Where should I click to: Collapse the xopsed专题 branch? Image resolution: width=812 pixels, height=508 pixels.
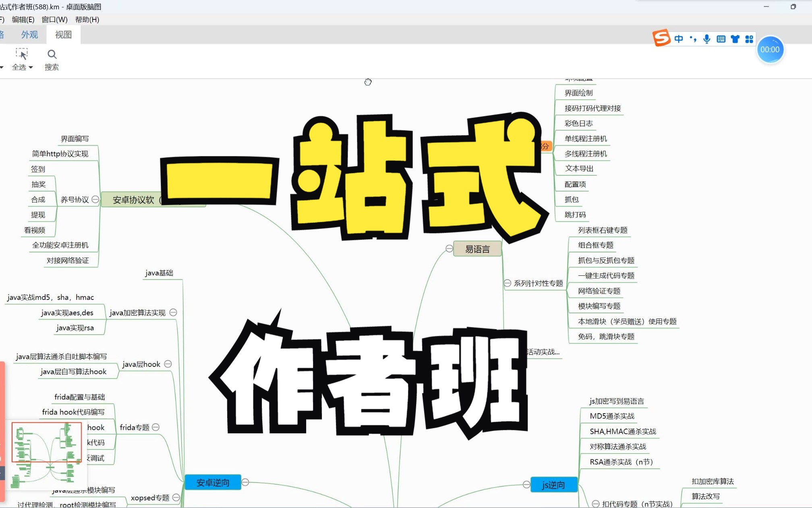[176, 498]
